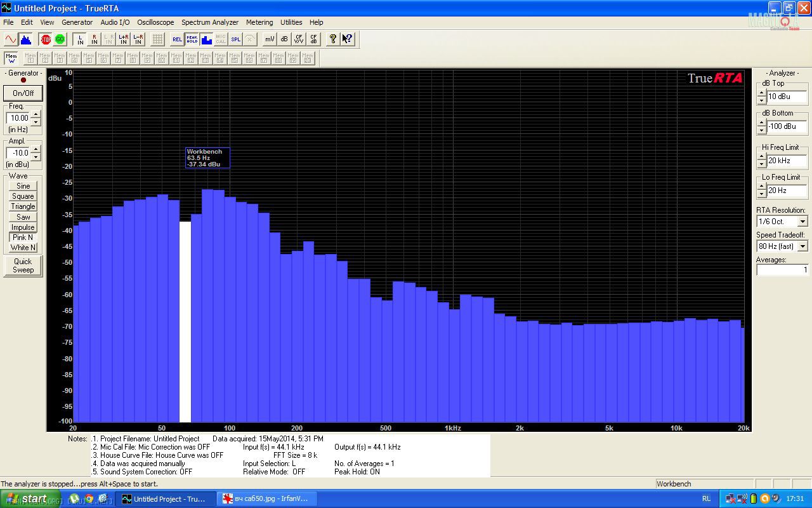This screenshot has height=508, width=812.
Task: Click the Hi Freq Limit value field
Action: [x=787, y=161]
